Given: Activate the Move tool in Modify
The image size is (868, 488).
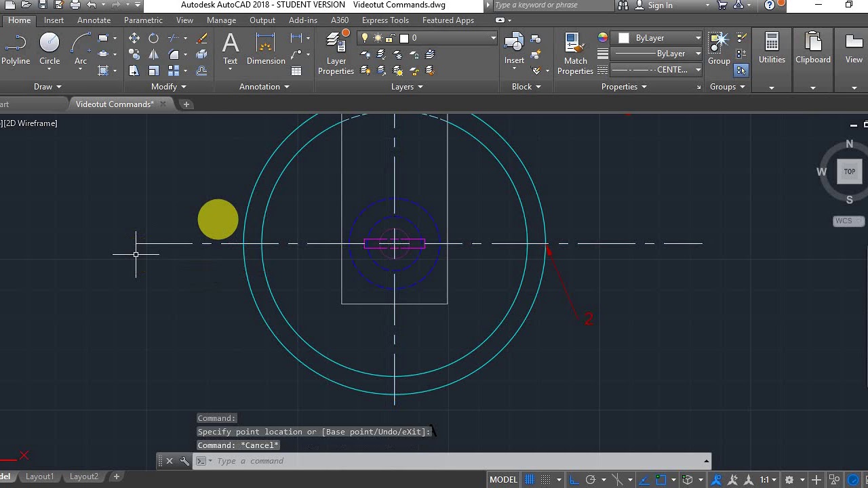Looking at the screenshot, I should [x=134, y=38].
